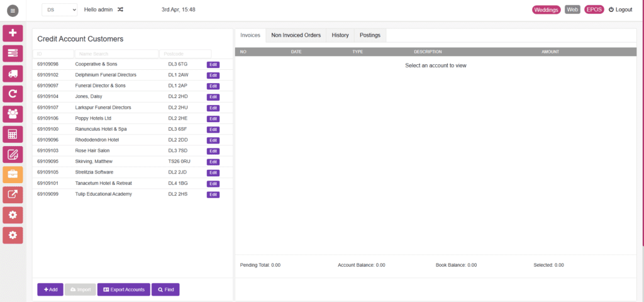Click the shuffle icon beside Hello admin
The width and height of the screenshot is (644, 302).
120,9
